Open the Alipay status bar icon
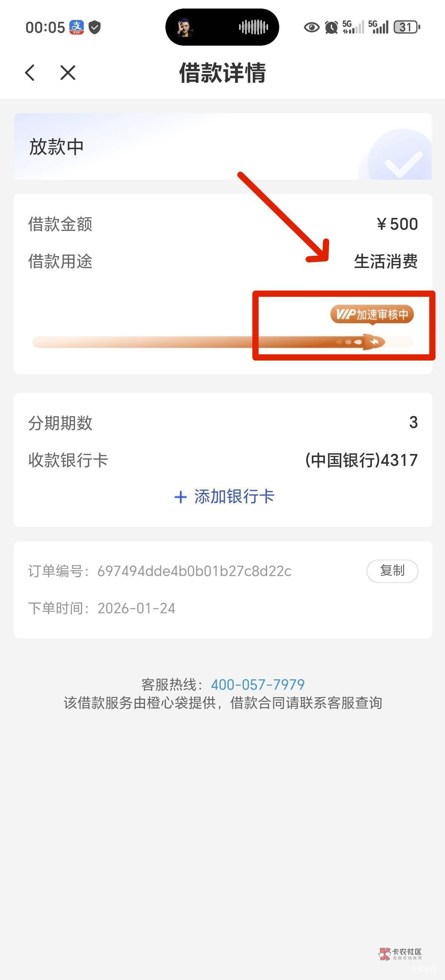 click(76, 27)
